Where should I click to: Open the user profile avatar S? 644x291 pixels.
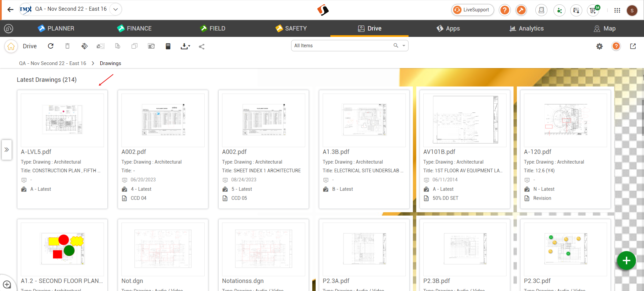pyautogui.click(x=632, y=10)
